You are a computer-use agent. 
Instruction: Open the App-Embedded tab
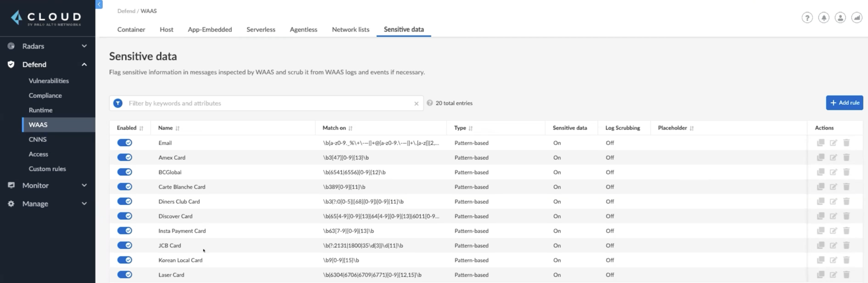[x=209, y=30]
